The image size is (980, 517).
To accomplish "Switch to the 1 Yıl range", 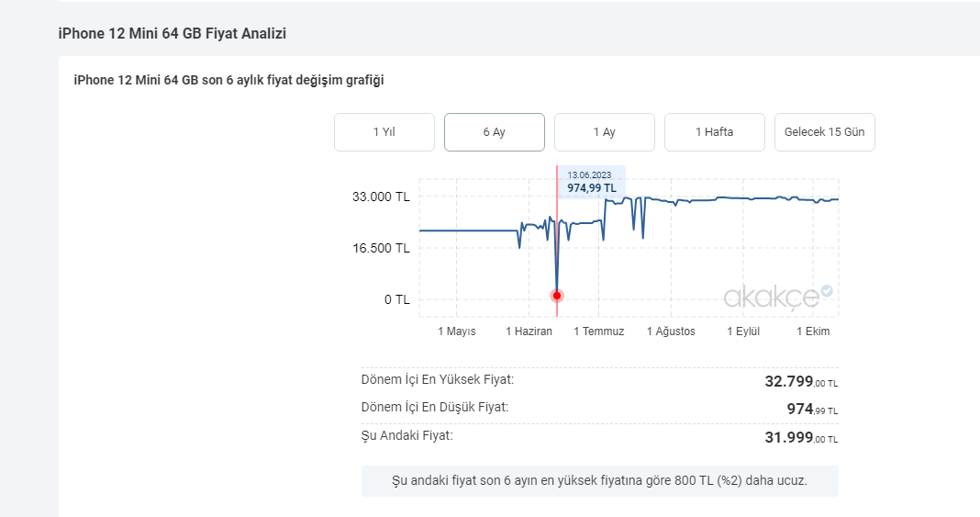I will click(x=384, y=132).
